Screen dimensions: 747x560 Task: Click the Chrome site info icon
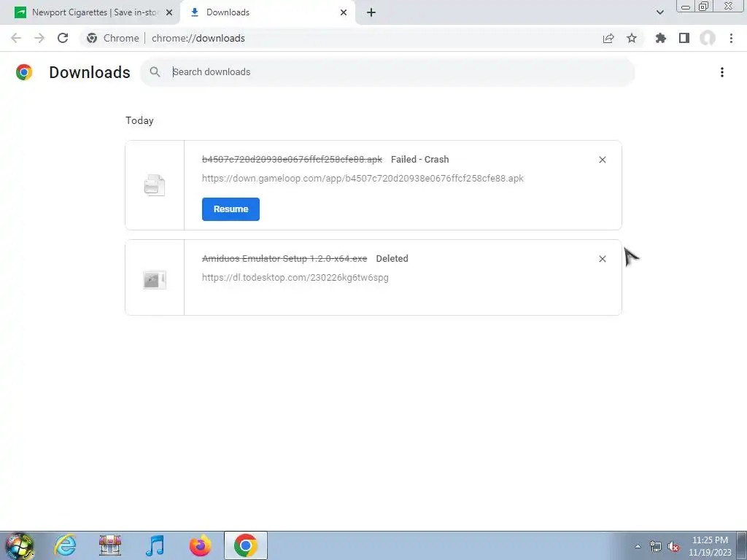92,38
